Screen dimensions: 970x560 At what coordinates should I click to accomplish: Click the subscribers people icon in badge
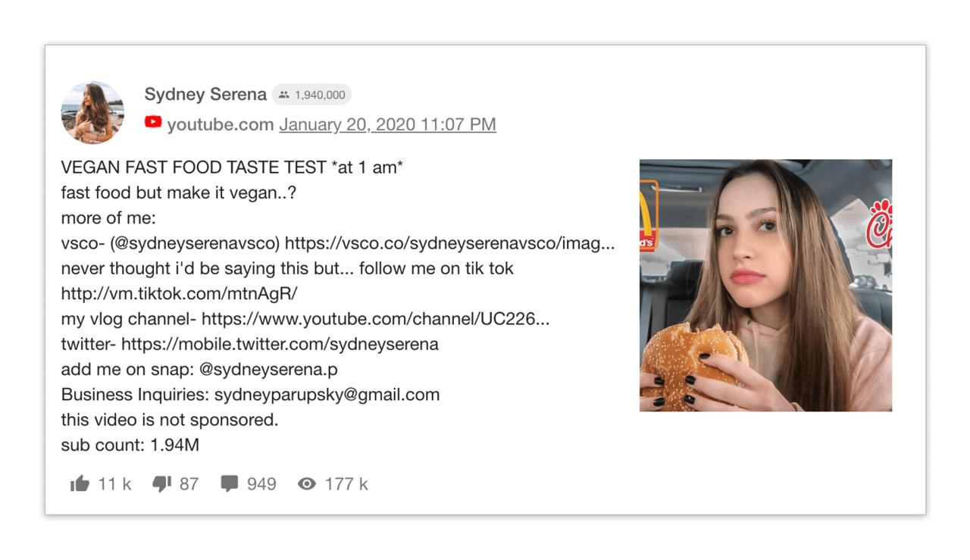[x=284, y=95]
